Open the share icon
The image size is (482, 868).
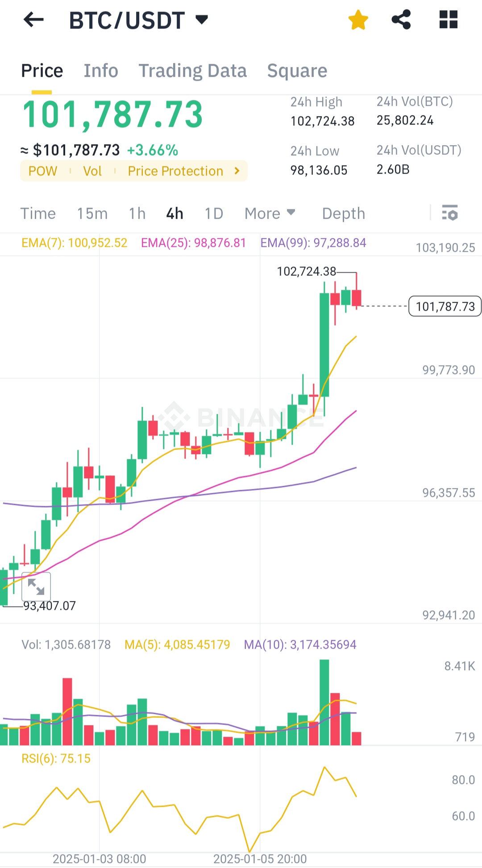click(x=401, y=20)
